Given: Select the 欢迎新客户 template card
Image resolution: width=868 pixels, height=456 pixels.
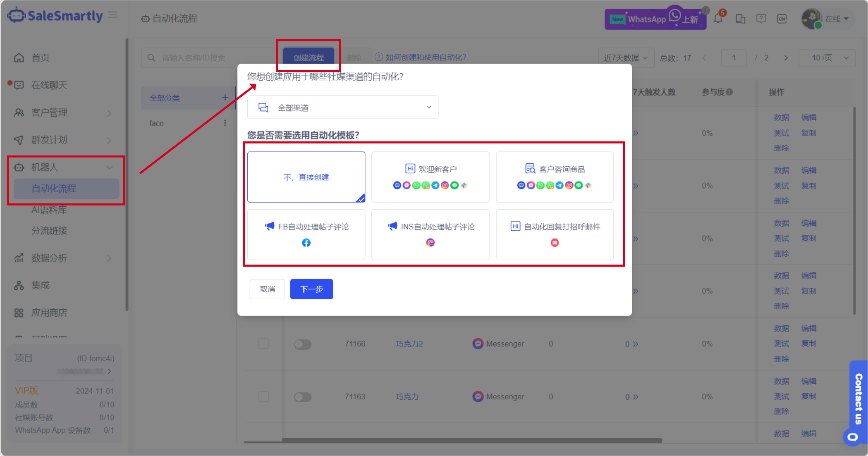Looking at the screenshot, I should [430, 177].
